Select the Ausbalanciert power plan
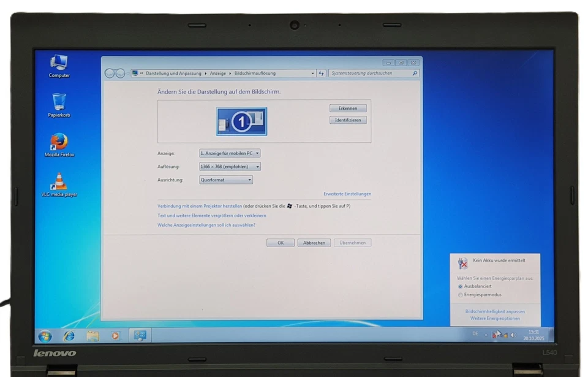This screenshot has height=377, width=588. point(474,286)
